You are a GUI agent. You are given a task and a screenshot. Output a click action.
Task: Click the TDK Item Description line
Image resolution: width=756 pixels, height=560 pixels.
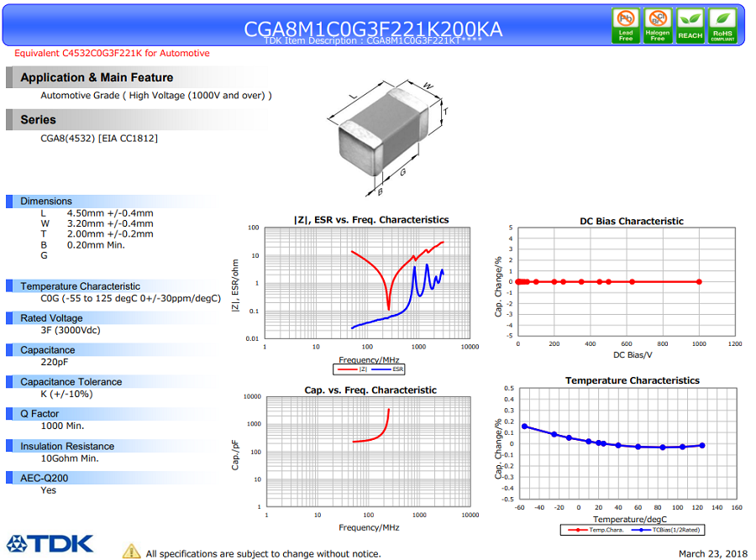373,41
